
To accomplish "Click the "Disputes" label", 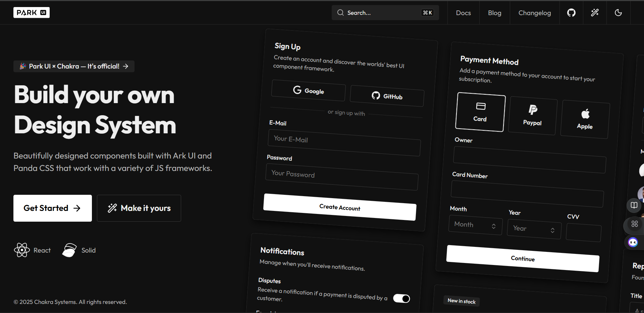I will click(269, 280).
